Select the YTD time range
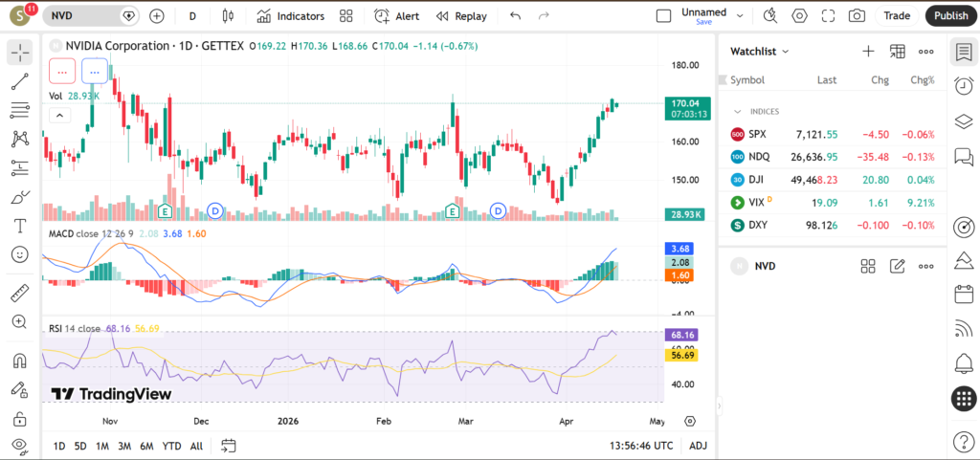The width and height of the screenshot is (980, 460). coord(171,446)
